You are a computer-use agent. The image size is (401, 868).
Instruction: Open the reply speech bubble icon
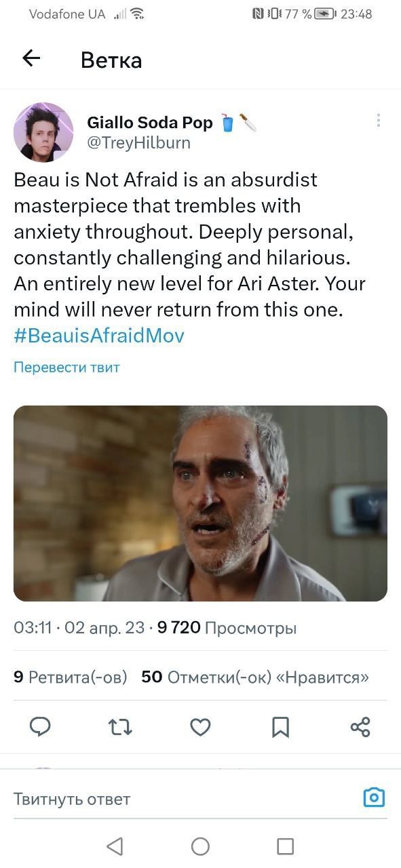click(40, 727)
